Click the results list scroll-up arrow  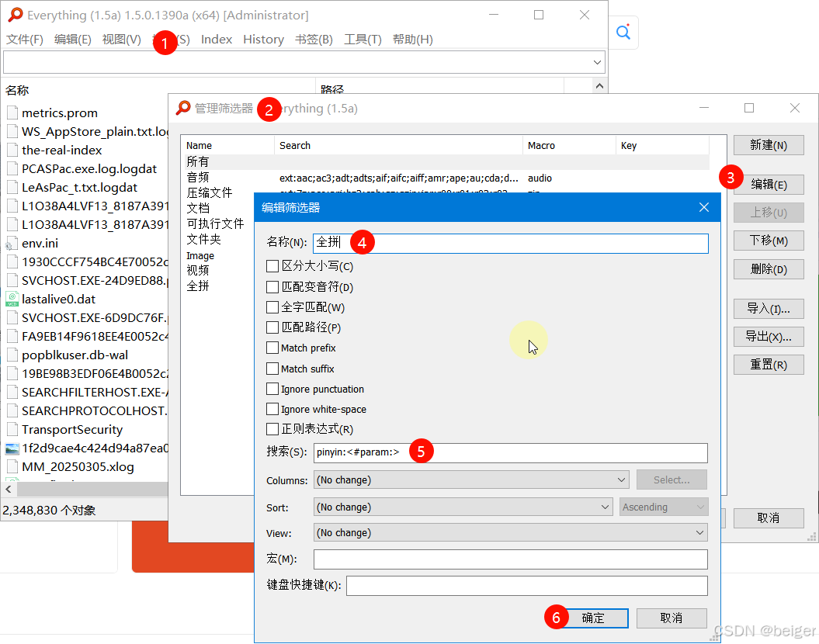(599, 85)
